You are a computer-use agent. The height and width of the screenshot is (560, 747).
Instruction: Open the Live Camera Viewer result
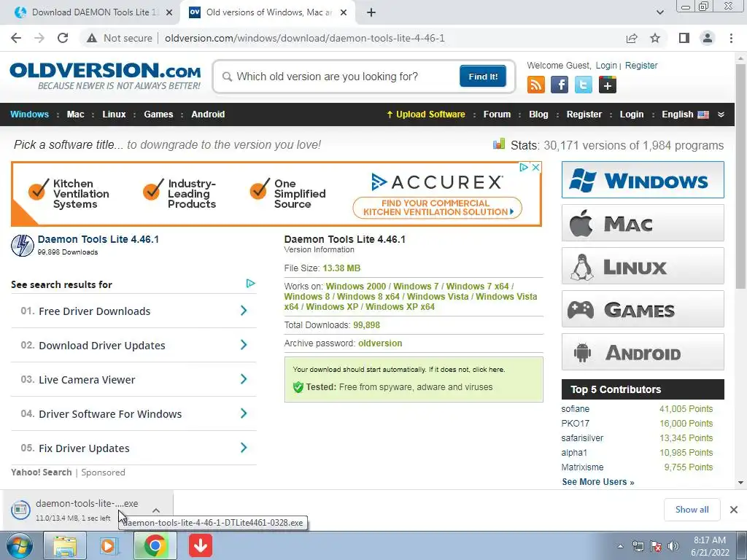pos(134,379)
